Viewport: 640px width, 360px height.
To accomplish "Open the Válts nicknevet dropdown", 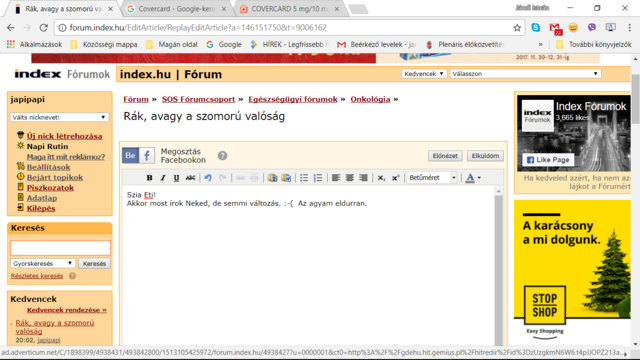I will point(59,117).
